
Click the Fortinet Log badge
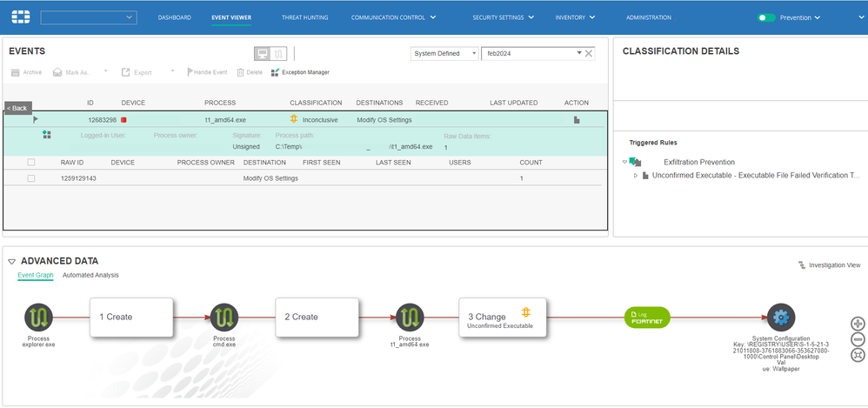pyautogui.click(x=650, y=318)
